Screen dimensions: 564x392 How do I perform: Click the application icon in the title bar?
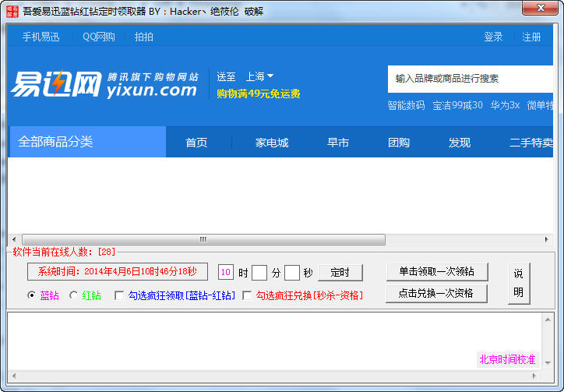12,11
